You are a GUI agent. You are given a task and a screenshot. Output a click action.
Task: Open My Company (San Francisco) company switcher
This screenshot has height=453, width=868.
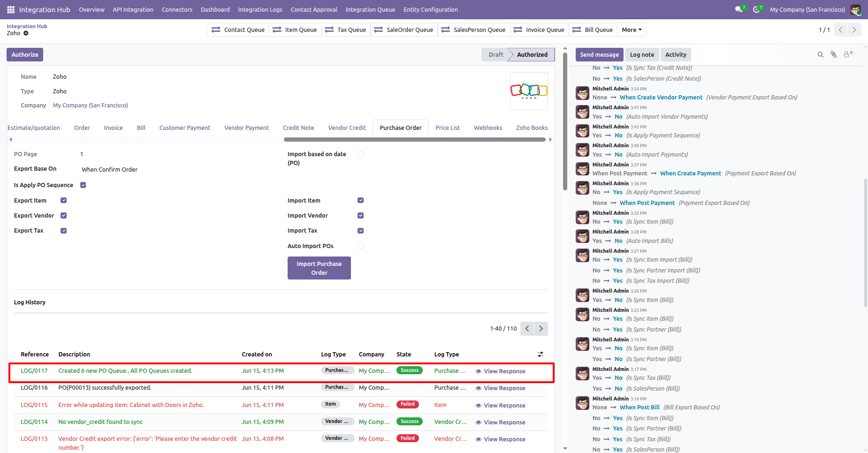coord(807,9)
